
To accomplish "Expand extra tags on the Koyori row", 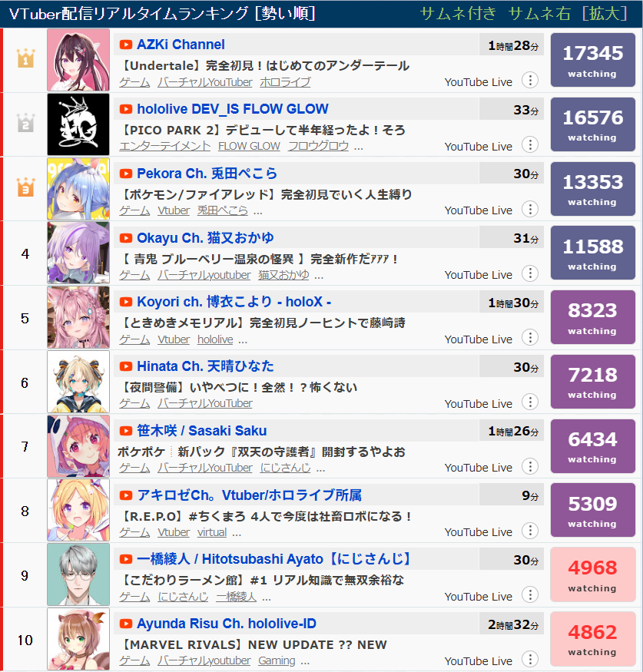I will pyautogui.click(x=243, y=342).
